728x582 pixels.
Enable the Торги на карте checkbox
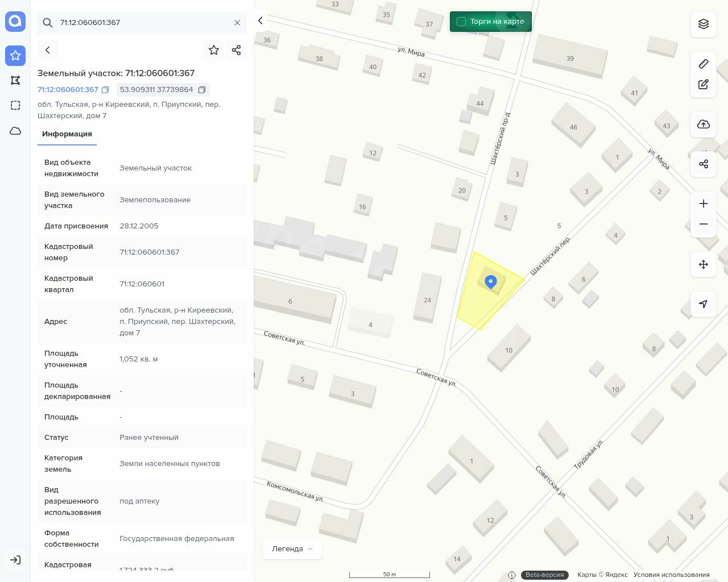click(x=461, y=22)
